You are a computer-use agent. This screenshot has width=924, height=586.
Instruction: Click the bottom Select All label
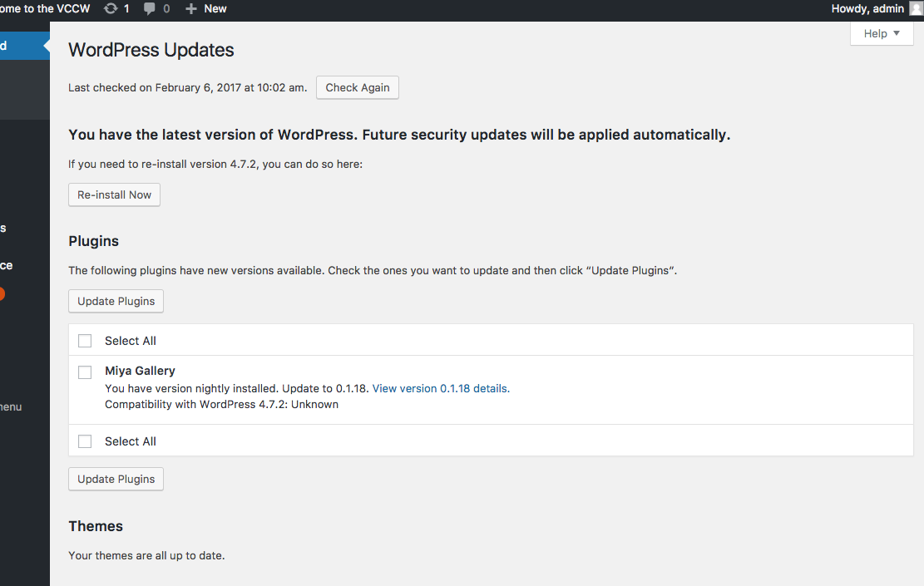click(x=131, y=441)
